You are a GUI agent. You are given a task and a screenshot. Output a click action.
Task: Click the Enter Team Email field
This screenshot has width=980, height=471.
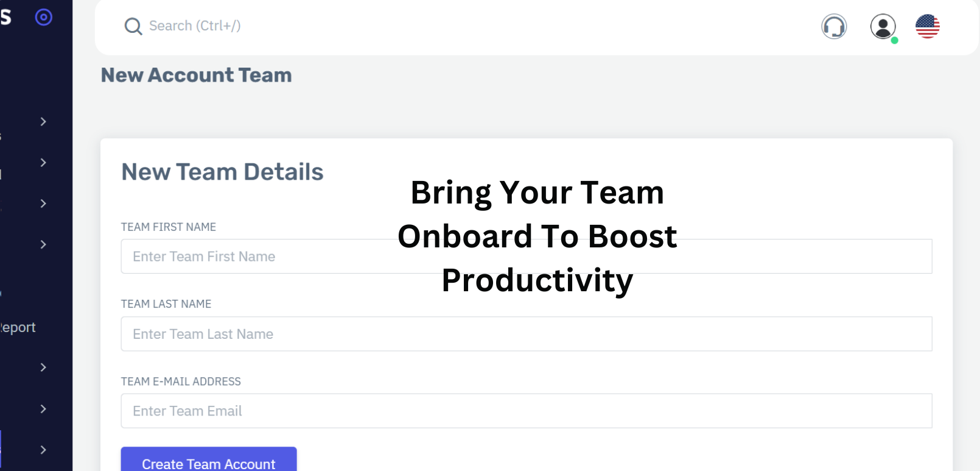click(526, 411)
